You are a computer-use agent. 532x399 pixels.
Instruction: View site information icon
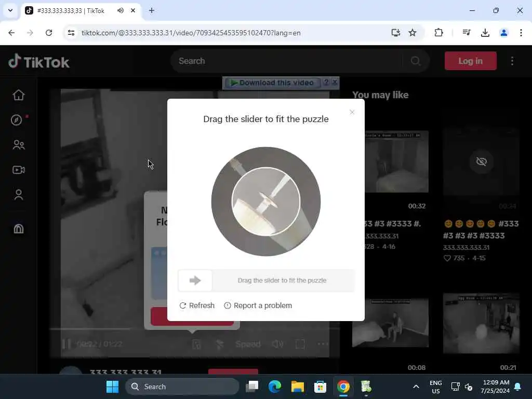(71, 33)
